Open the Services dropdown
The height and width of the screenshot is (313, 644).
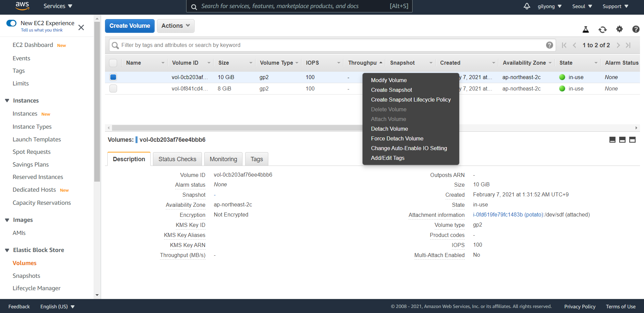[58, 6]
